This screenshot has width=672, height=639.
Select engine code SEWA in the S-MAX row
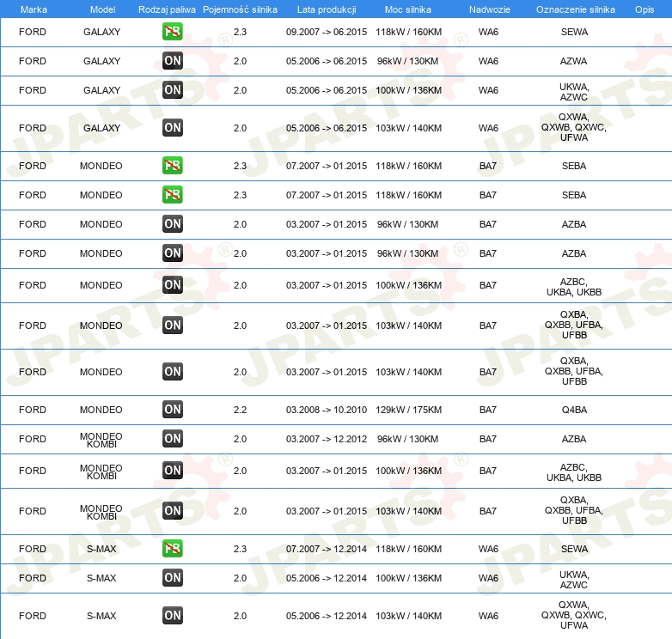pos(574,549)
